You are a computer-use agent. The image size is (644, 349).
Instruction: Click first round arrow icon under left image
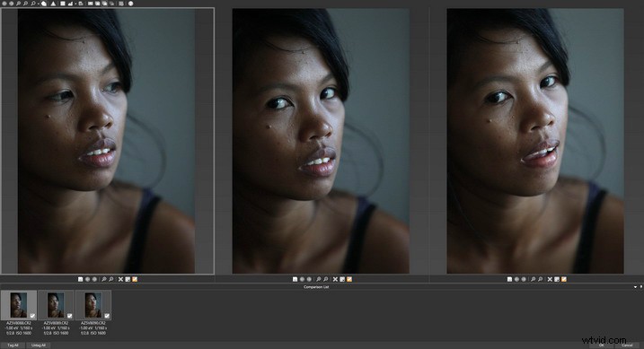pyautogui.click(x=87, y=279)
